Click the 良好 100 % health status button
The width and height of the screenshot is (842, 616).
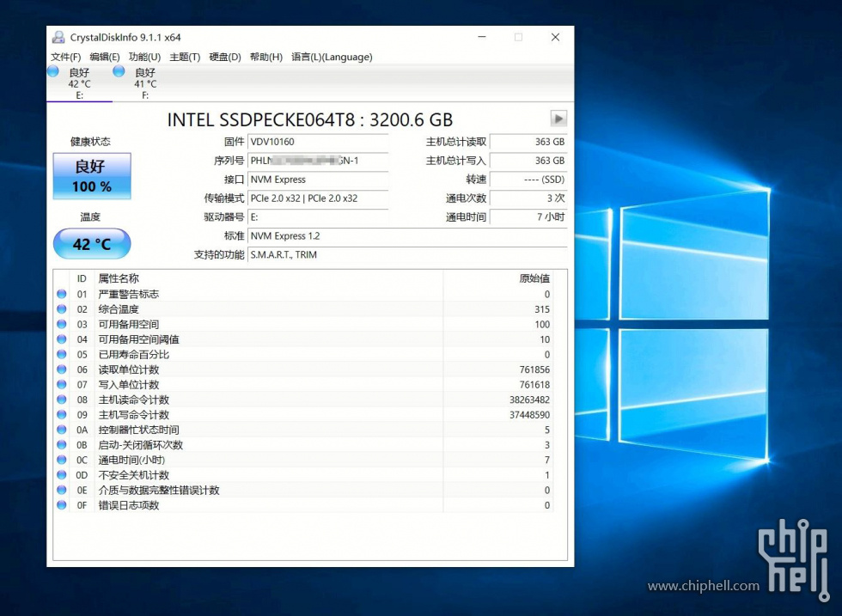click(92, 176)
